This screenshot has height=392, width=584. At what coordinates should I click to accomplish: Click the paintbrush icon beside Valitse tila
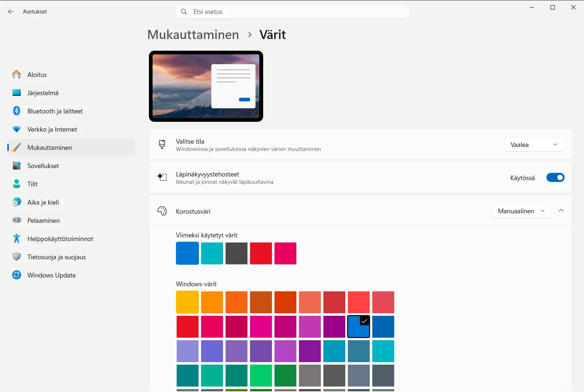[x=162, y=144]
